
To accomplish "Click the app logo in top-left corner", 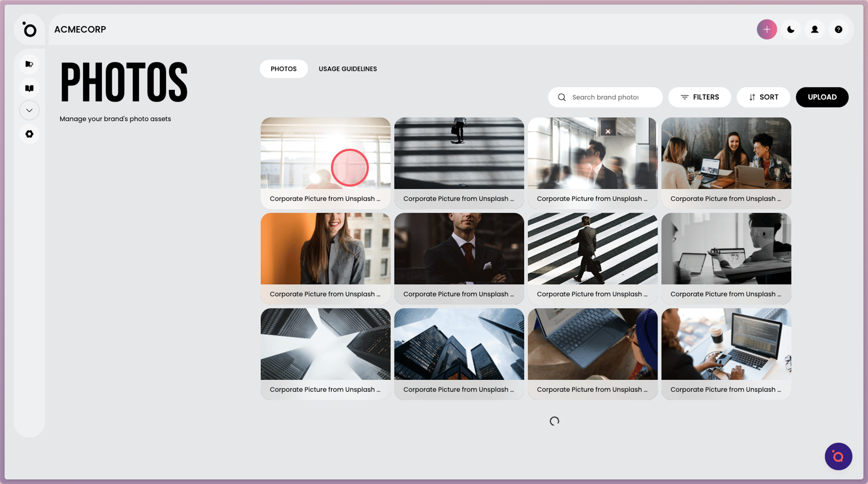I will (29, 30).
